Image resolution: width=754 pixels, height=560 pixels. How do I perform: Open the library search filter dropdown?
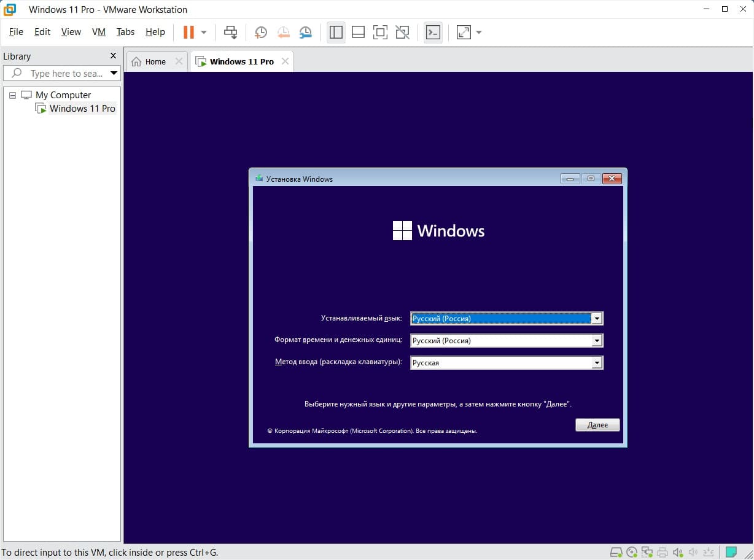click(114, 73)
